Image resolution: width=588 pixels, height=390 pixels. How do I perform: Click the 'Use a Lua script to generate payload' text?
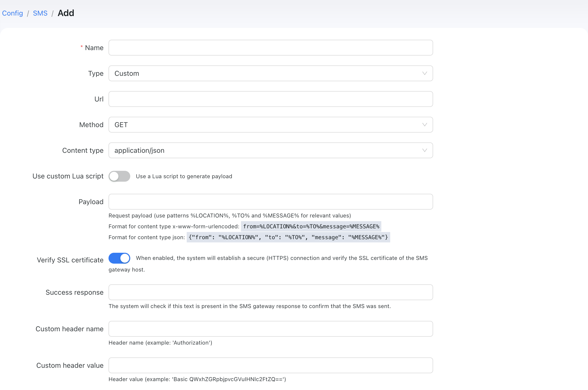184,176
